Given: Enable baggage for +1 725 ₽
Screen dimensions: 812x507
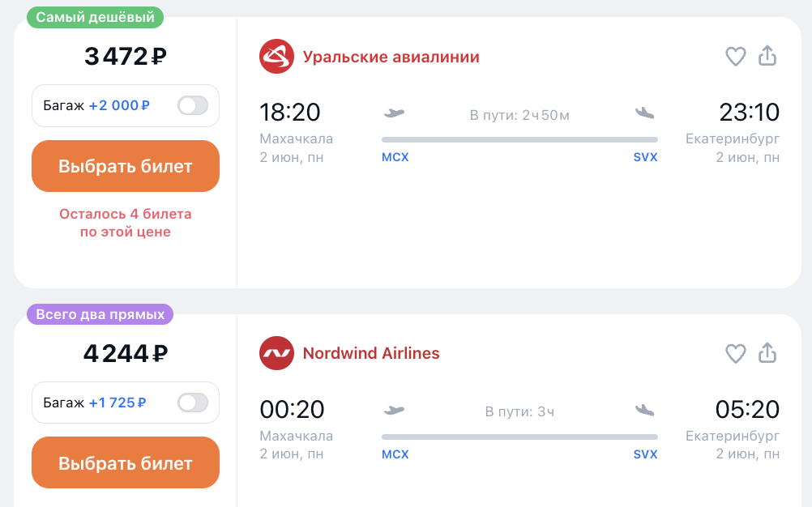Looking at the screenshot, I should (193, 403).
